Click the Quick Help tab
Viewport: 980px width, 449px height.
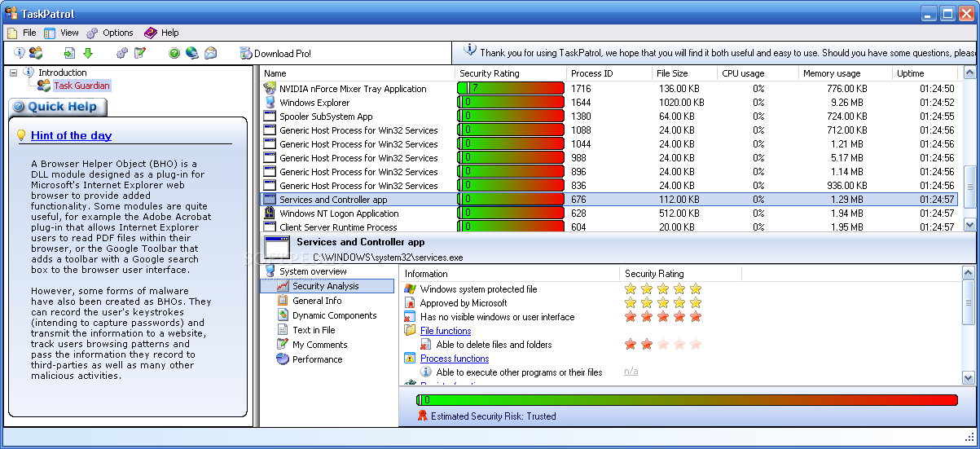click(x=57, y=107)
